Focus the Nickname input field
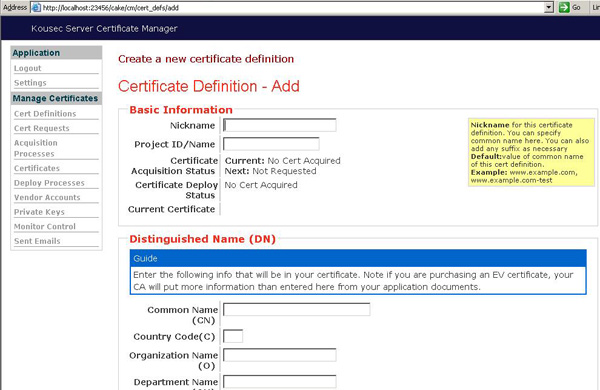 coord(280,125)
